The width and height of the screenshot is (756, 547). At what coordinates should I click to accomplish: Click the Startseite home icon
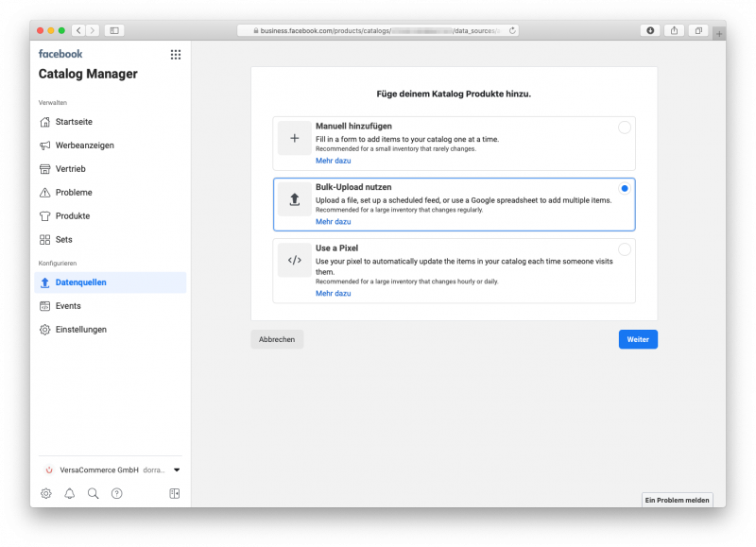(x=44, y=122)
